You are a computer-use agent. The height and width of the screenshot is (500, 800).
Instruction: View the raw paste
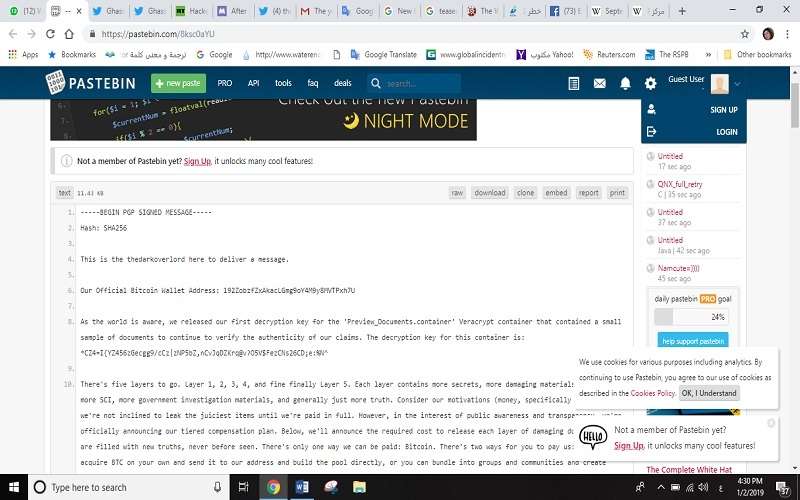click(457, 193)
